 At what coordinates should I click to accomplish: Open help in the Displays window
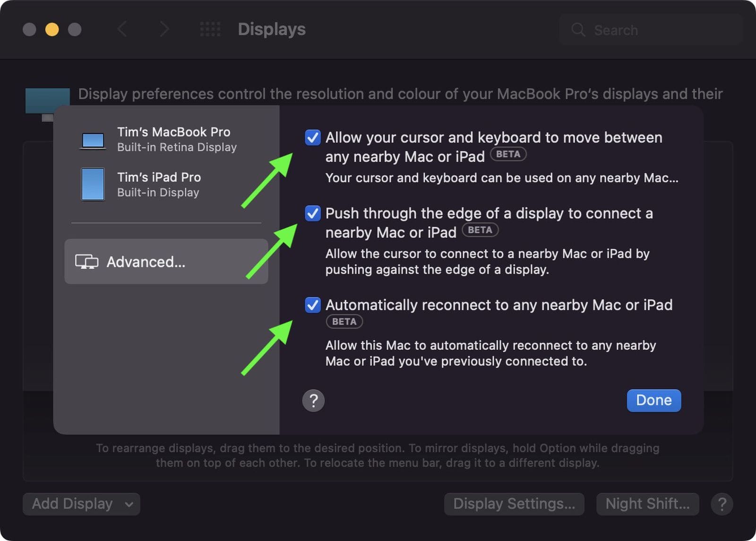point(722,504)
